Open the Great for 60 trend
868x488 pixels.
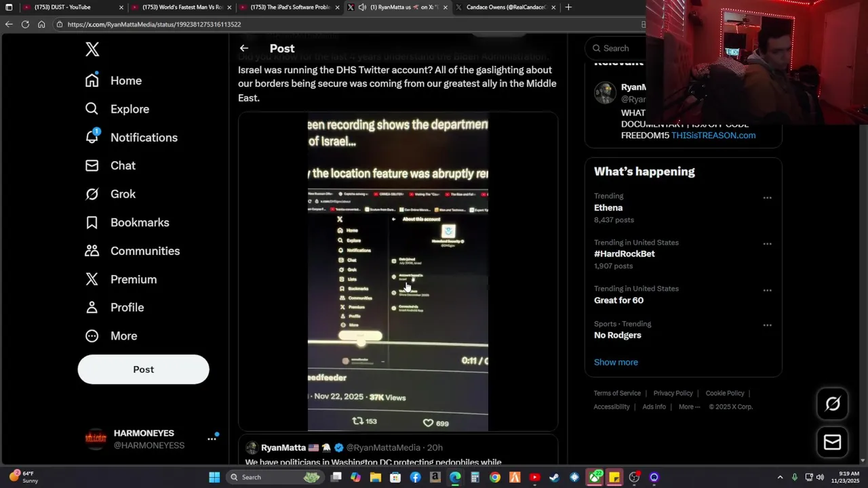(x=618, y=300)
